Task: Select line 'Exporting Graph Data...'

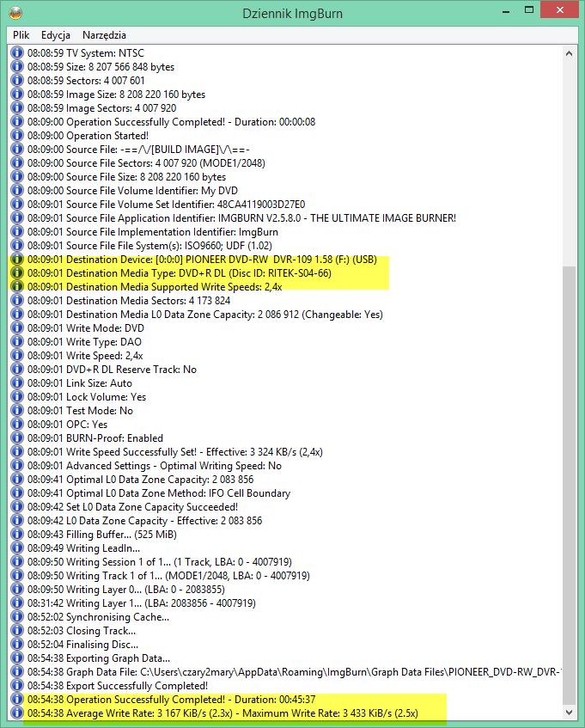Action: click(99, 658)
